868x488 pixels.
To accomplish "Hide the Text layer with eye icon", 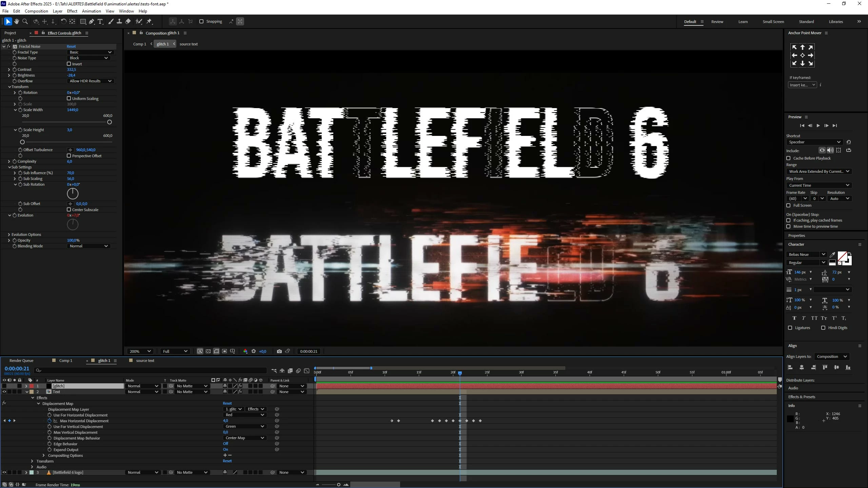I will coord(4,392).
